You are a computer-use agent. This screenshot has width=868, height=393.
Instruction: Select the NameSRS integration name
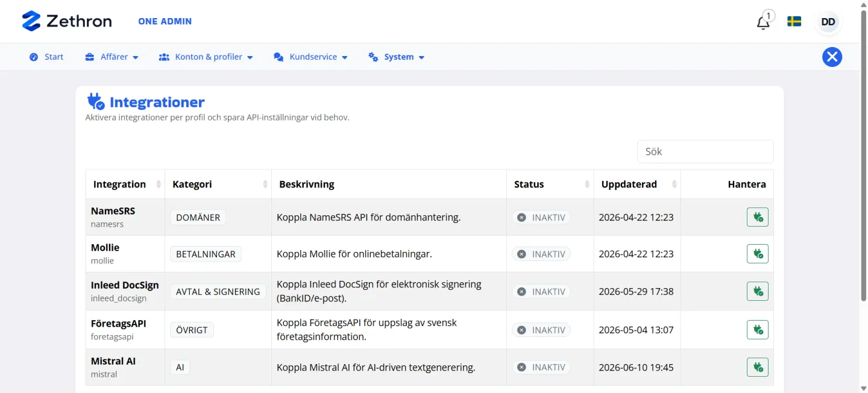(113, 211)
